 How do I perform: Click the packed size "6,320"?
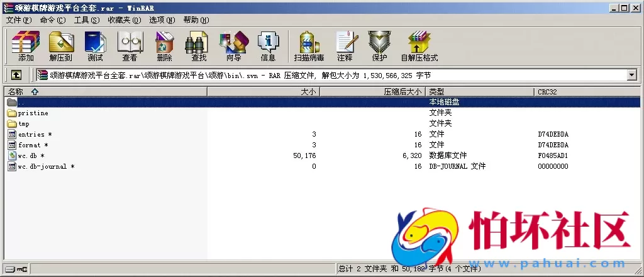pyautogui.click(x=413, y=155)
